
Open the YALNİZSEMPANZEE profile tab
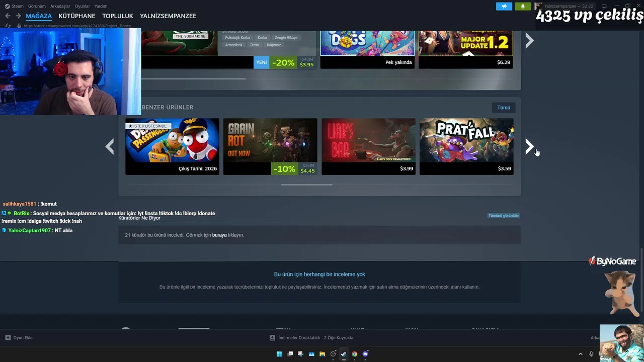point(168,16)
